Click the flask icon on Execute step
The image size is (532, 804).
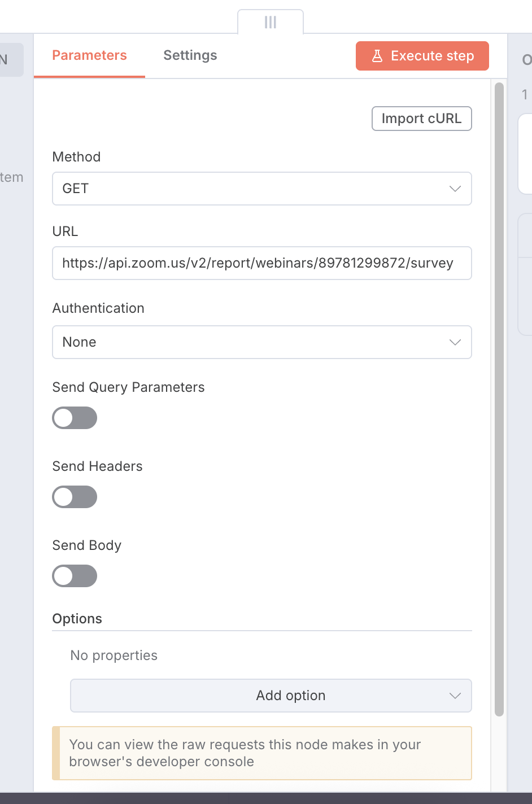tap(377, 56)
